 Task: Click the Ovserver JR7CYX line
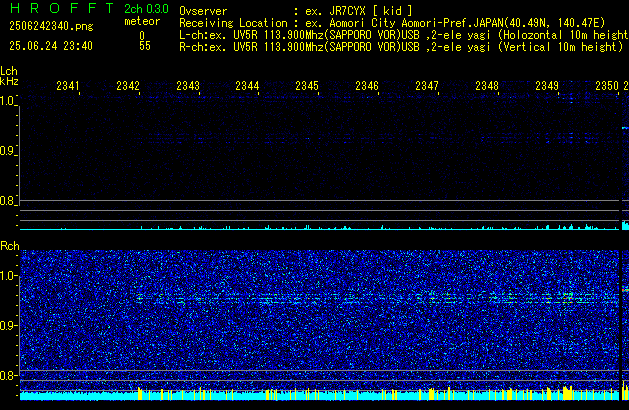coord(296,11)
